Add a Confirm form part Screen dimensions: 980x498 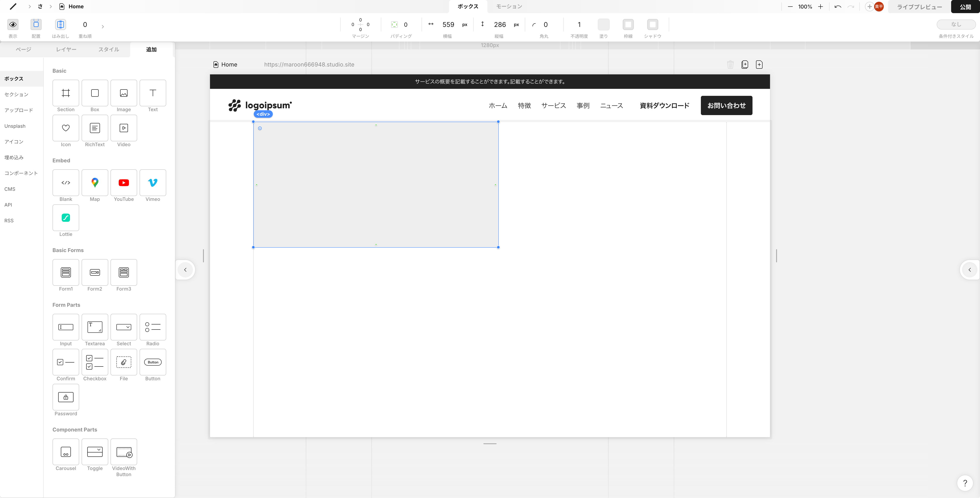pyautogui.click(x=66, y=362)
